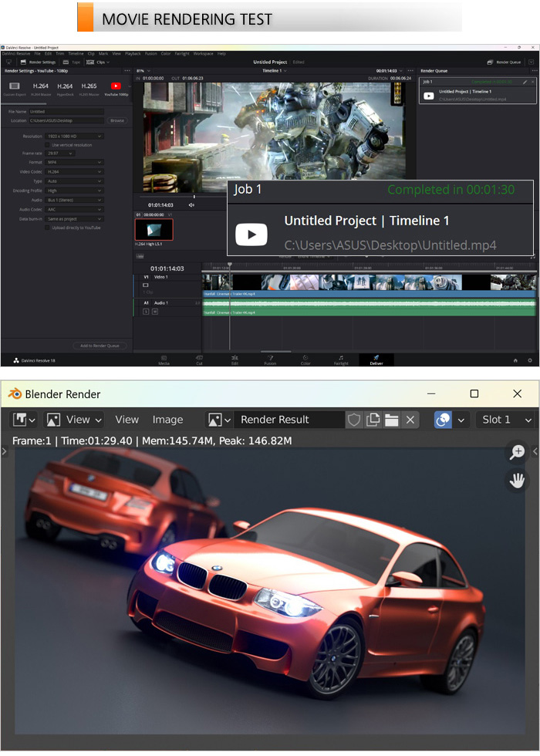Open the Slot 1 dropdown in Blender
This screenshot has width=540, height=756.
pos(506,420)
